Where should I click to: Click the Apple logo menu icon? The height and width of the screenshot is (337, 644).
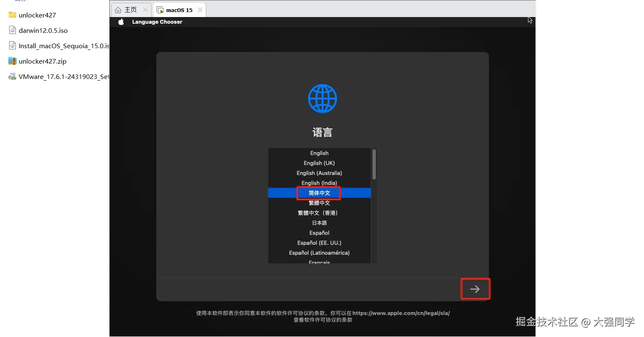click(x=121, y=22)
